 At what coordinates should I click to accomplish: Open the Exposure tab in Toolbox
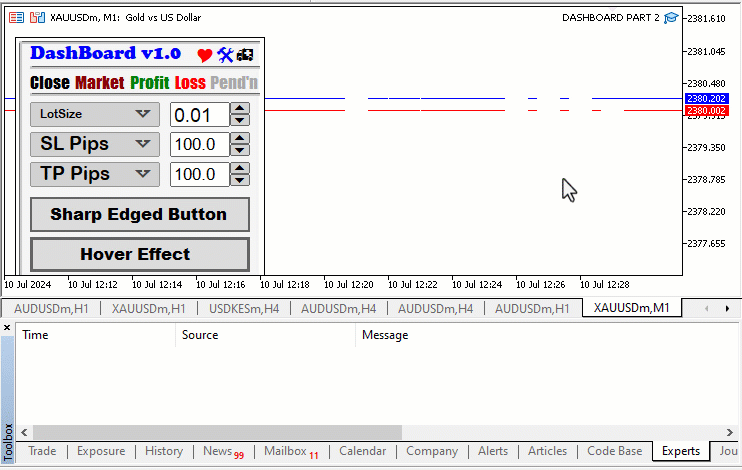(101, 451)
